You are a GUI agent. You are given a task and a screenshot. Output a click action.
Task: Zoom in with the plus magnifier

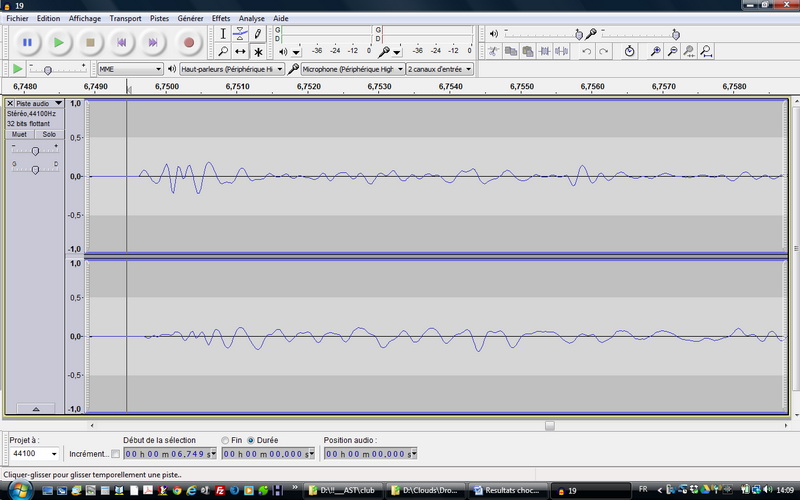(x=656, y=51)
